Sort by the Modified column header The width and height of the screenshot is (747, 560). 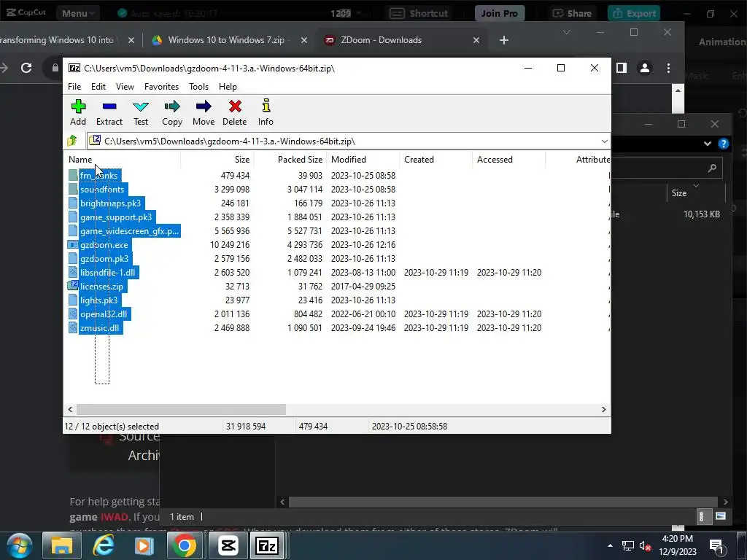(363, 160)
